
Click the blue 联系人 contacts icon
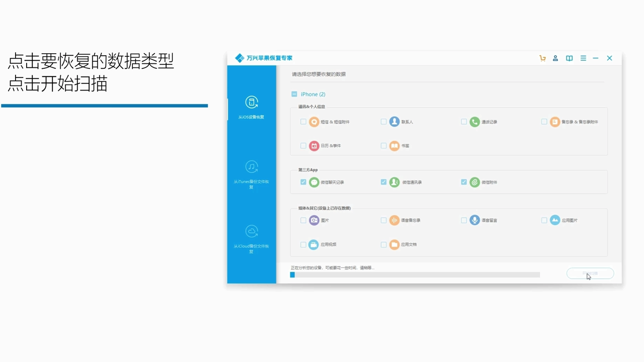[x=394, y=122]
